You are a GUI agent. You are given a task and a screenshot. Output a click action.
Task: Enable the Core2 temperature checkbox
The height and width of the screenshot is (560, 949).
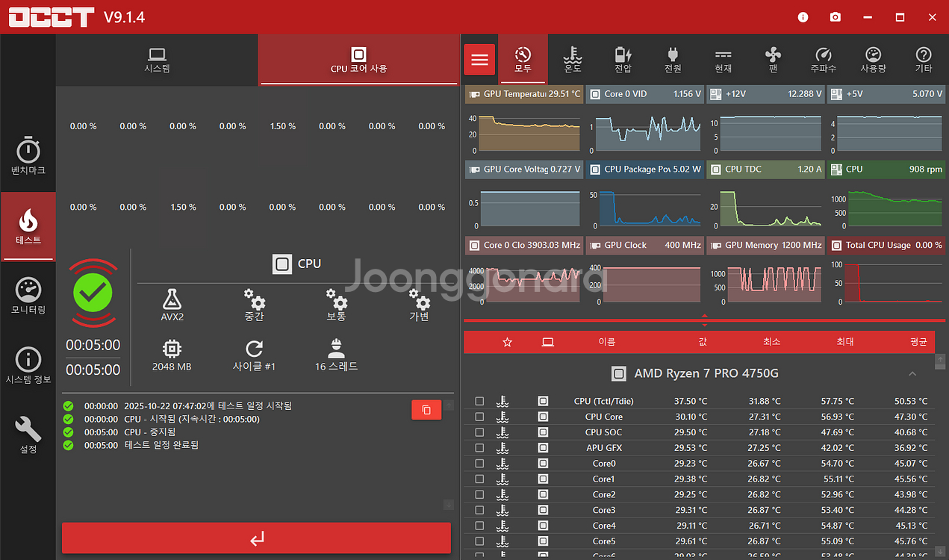479,494
